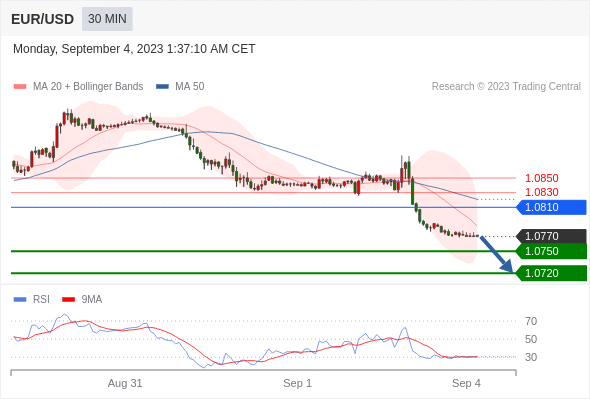Click the green 1.0720 target tag
590x400 pixels.
(x=551, y=273)
